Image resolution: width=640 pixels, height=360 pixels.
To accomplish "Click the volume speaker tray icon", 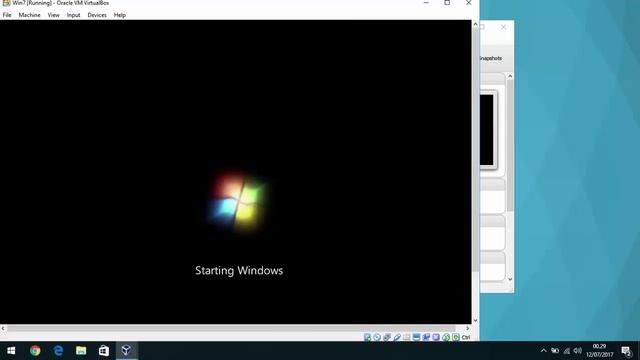I will 578,351.
